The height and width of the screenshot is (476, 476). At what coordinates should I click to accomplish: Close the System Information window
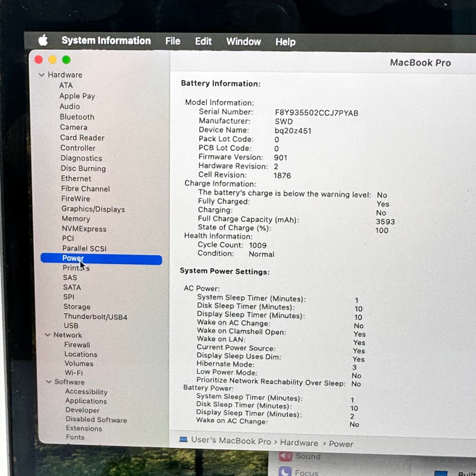pyautogui.click(x=39, y=60)
